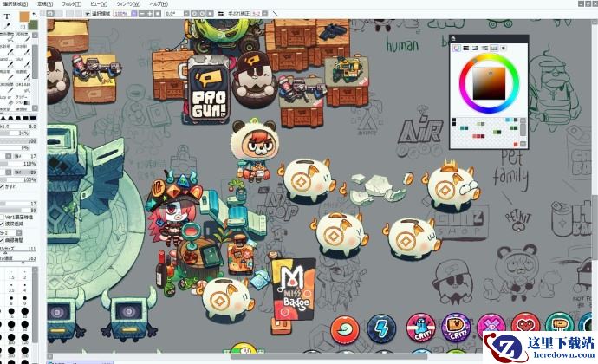Click the 100% zoom field

pyautogui.click(x=122, y=13)
